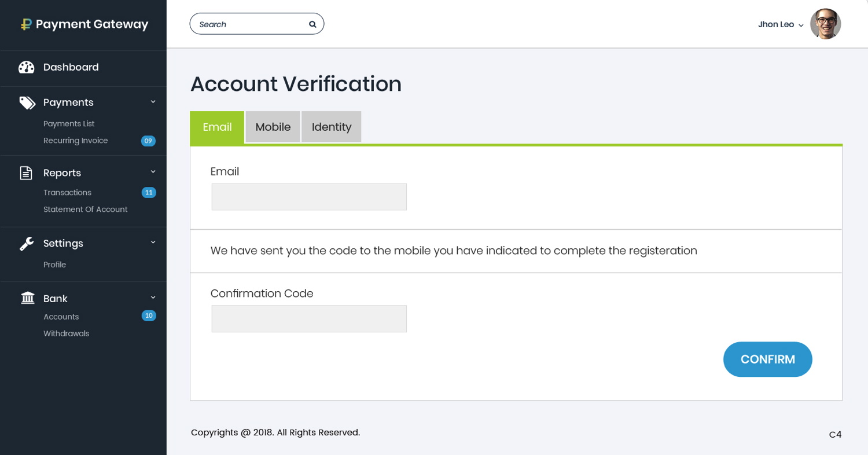The height and width of the screenshot is (455, 868).
Task: Switch to the Mobile tab
Action: point(273,127)
